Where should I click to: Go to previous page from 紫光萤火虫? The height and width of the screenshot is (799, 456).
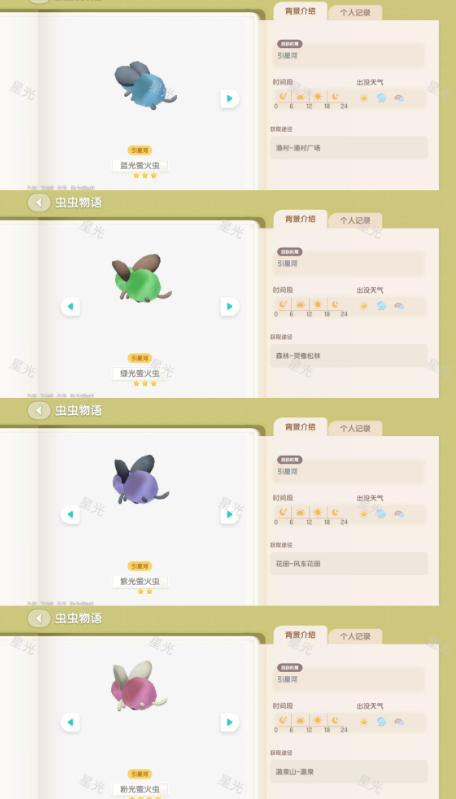coord(70,514)
